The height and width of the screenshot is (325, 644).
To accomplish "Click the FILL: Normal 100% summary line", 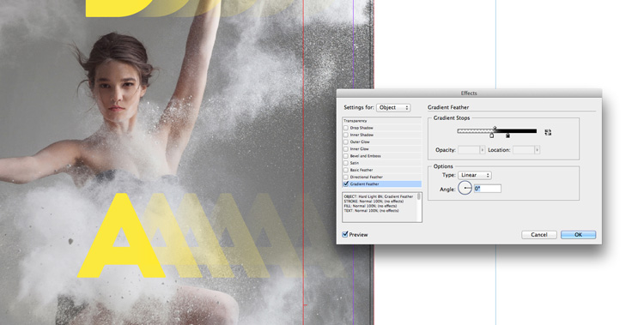I will [370, 206].
